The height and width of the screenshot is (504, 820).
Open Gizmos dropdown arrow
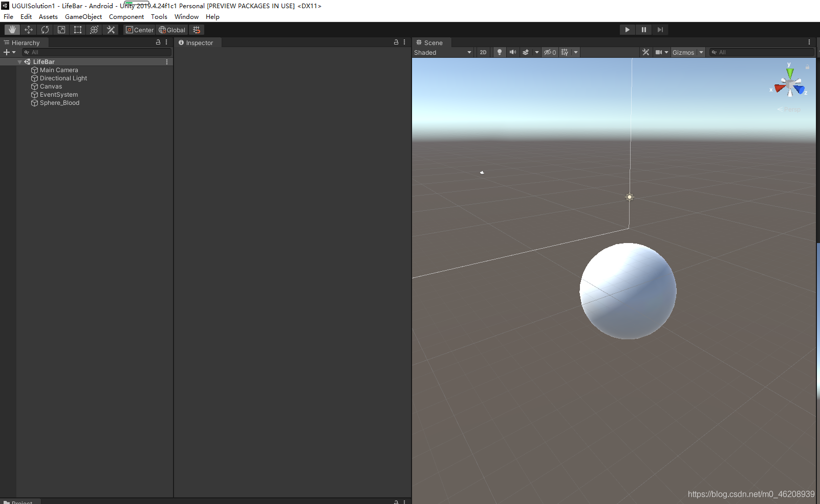[x=701, y=52]
